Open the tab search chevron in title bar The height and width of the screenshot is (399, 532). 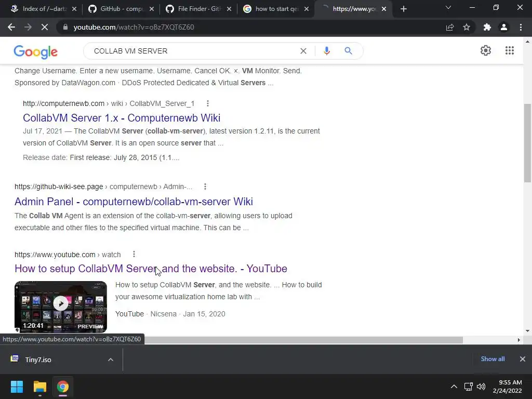click(448, 7)
